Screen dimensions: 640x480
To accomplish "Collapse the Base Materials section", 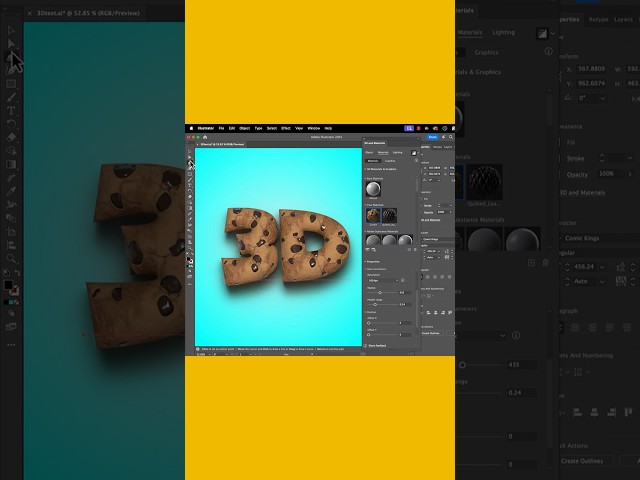I will 365,178.
